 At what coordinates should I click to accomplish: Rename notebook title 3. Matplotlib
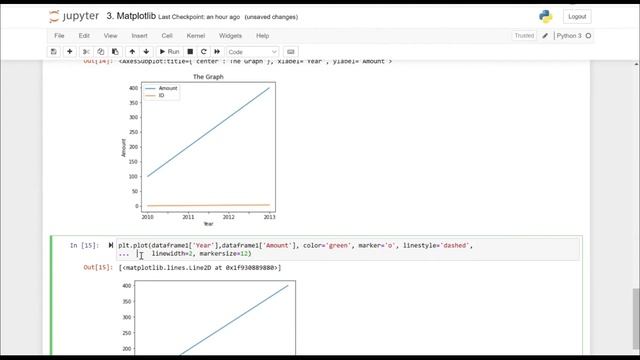pyautogui.click(x=131, y=16)
